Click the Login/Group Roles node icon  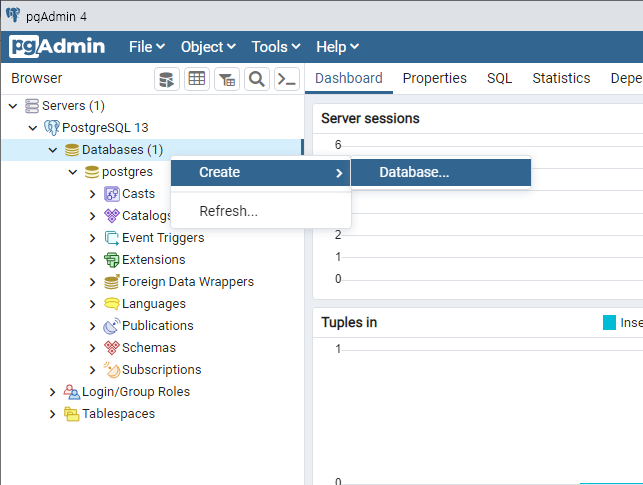click(x=72, y=392)
